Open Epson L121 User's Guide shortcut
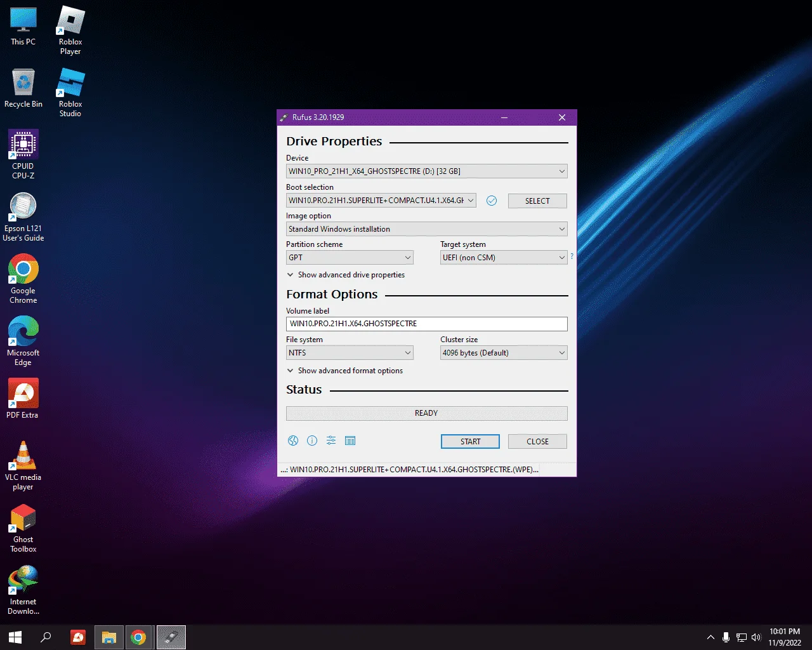The height and width of the screenshot is (650, 812). [23, 217]
